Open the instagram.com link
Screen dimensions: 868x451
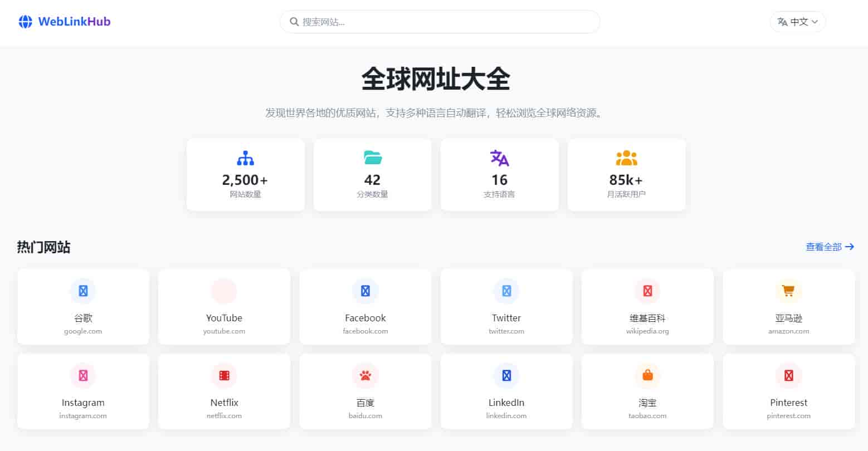[x=83, y=416]
